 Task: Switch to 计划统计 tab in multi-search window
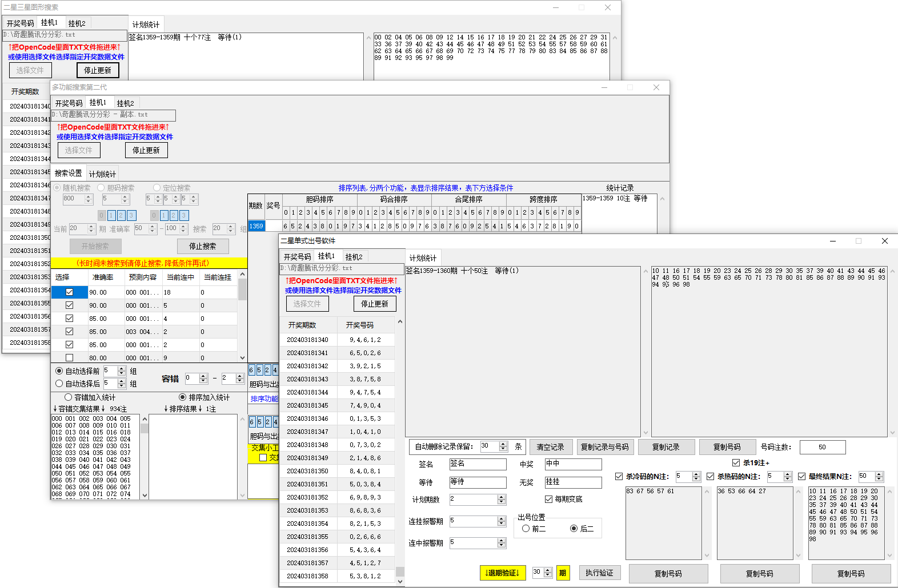click(102, 174)
